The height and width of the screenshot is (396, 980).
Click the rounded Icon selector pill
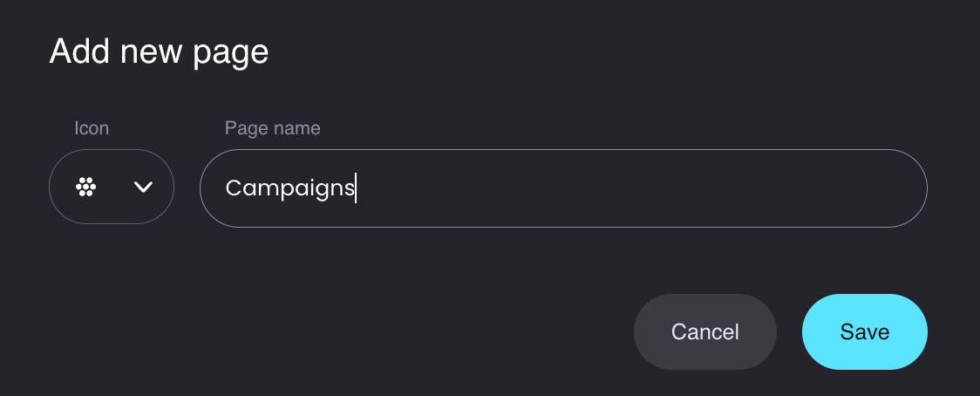[112, 187]
